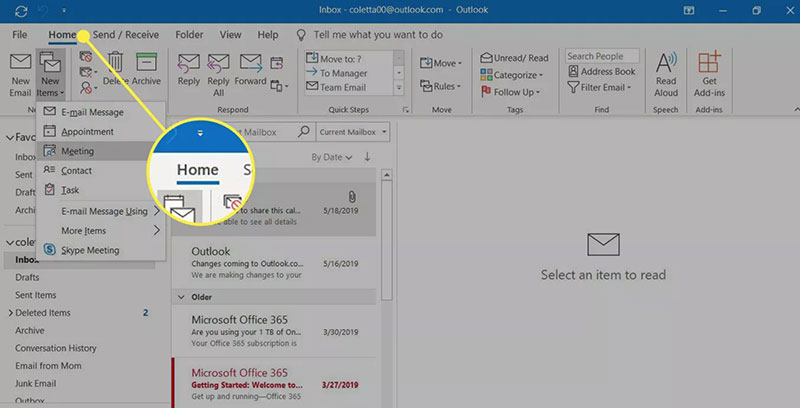800x408 pixels.
Task: Click the New Email button
Action: click(x=20, y=74)
